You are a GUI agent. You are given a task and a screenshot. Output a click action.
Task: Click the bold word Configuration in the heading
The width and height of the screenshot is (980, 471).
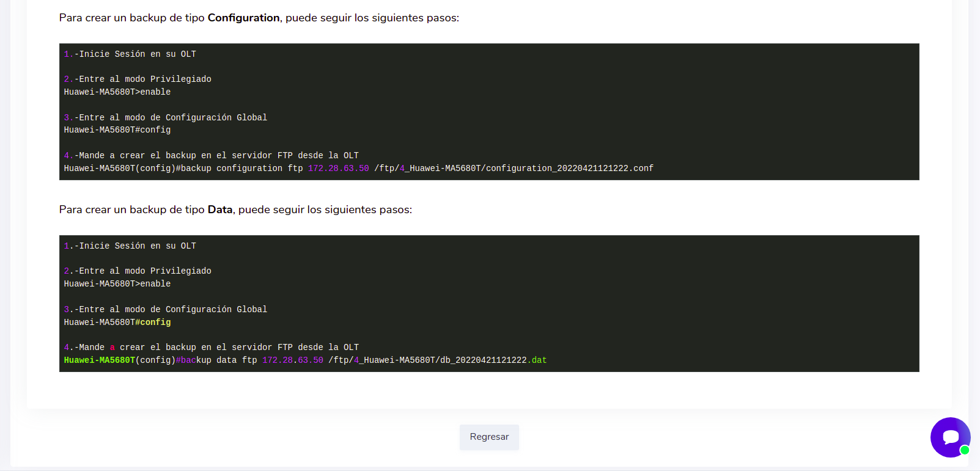[243, 18]
